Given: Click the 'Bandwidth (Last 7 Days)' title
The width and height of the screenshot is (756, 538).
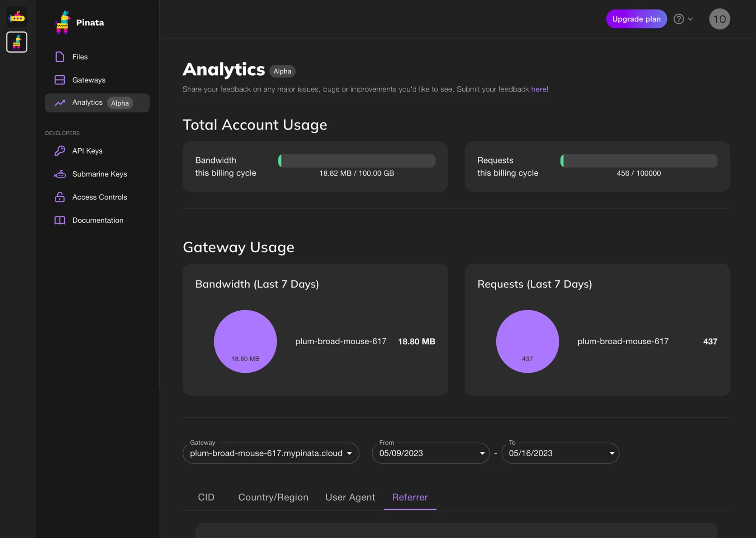Looking at the screenshot, I should [x=257, y=284].
